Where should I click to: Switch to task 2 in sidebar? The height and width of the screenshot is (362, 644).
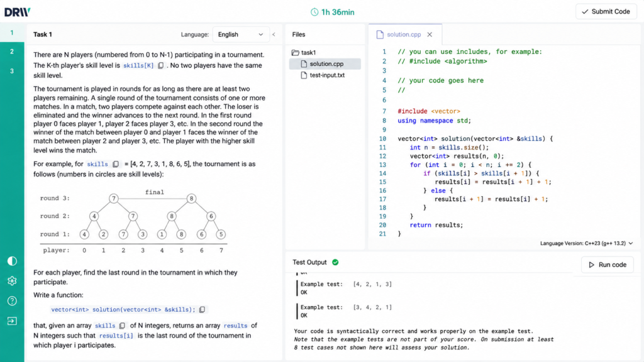point(12,52)
